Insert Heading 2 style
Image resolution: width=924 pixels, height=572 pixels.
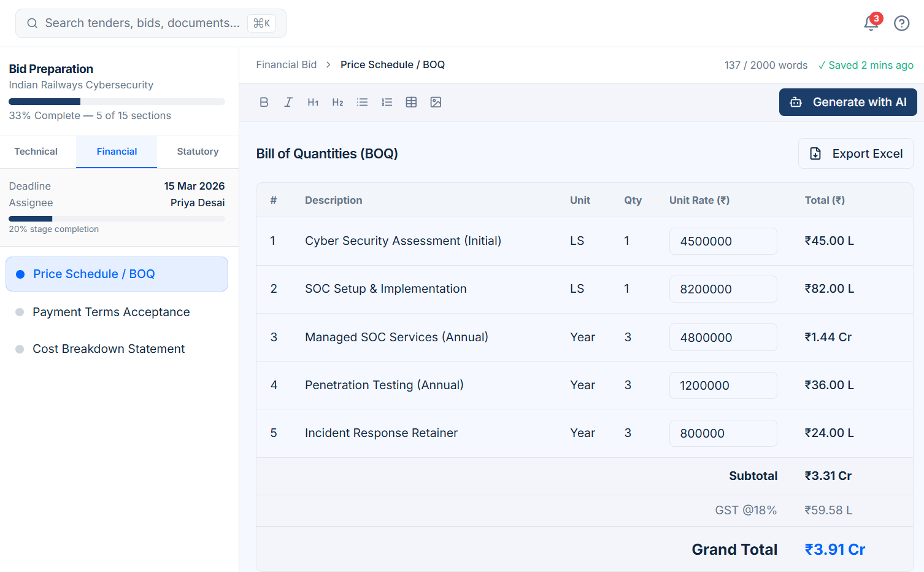coord(337,102)
